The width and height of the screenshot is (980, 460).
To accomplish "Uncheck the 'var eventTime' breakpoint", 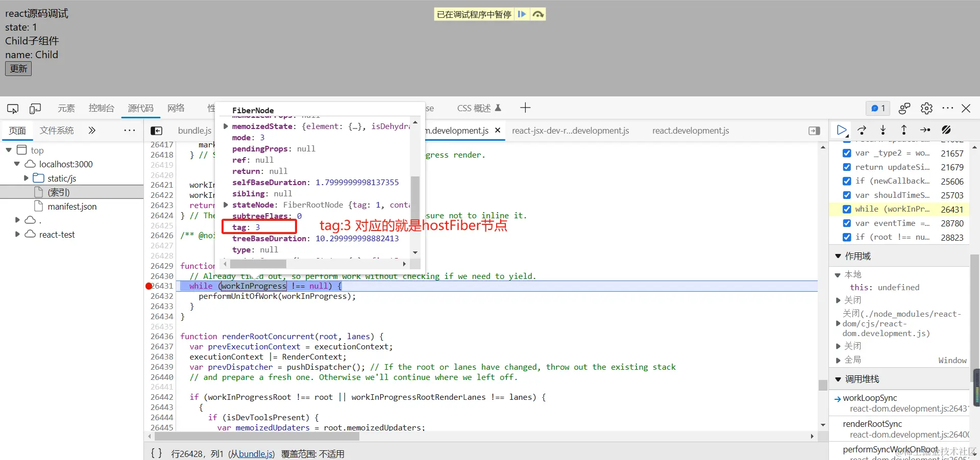I will pyautogui.click(x=847, y=223).
